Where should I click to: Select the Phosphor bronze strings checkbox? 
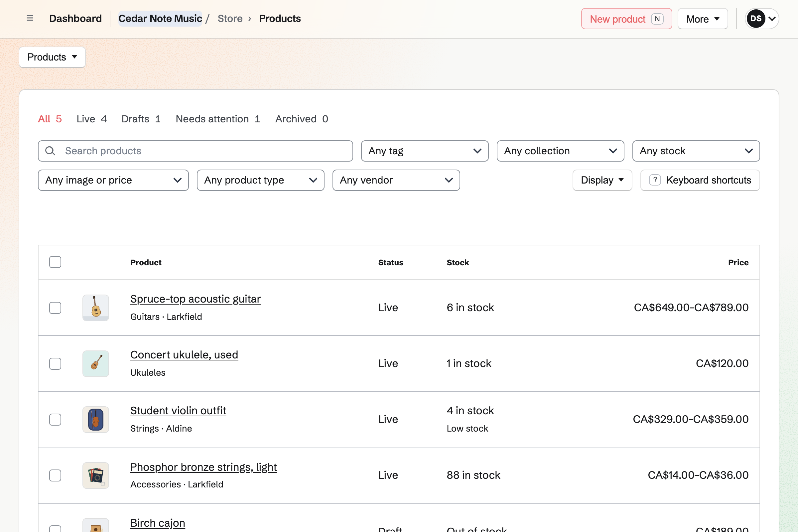coord(55,475)
